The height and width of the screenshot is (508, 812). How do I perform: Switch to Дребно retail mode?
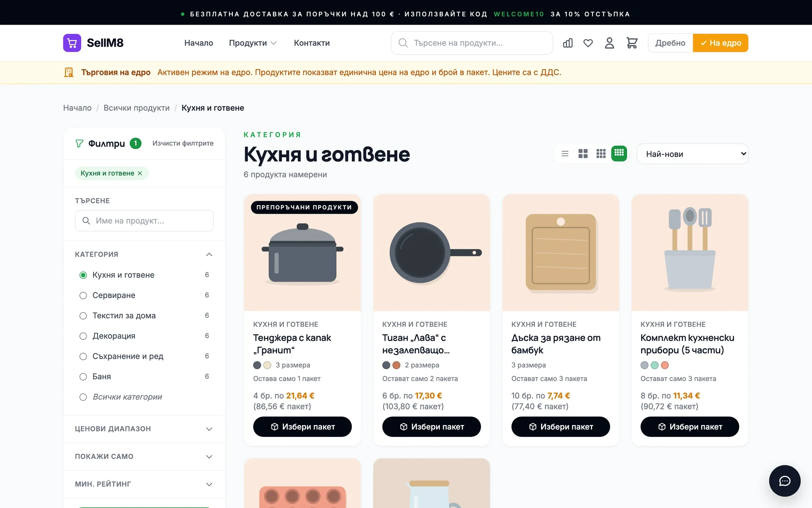[670, 43]
